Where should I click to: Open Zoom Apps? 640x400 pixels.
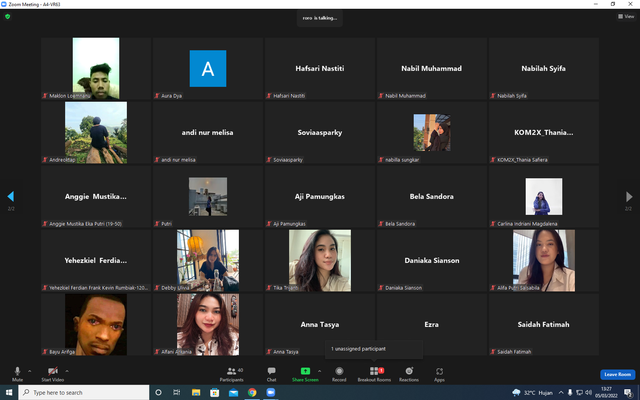click(x=439, y=373)
